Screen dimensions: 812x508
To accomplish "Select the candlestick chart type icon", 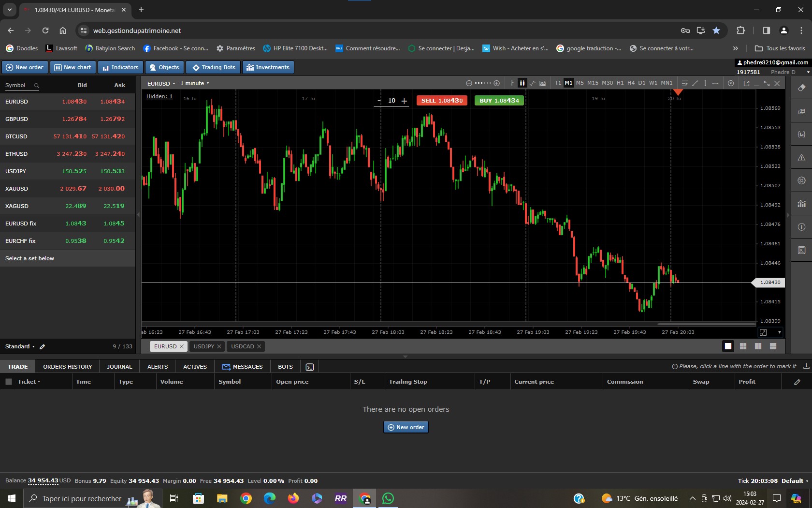I will coord(522,83).
